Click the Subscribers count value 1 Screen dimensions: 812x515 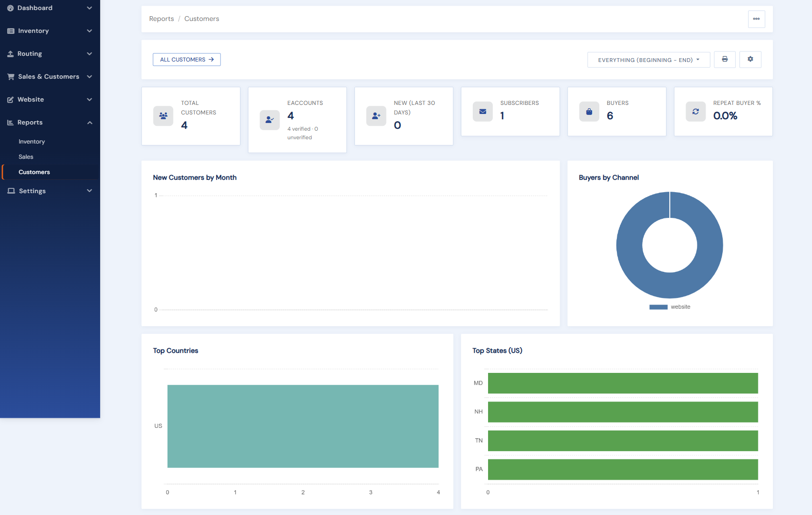[502, 116]
